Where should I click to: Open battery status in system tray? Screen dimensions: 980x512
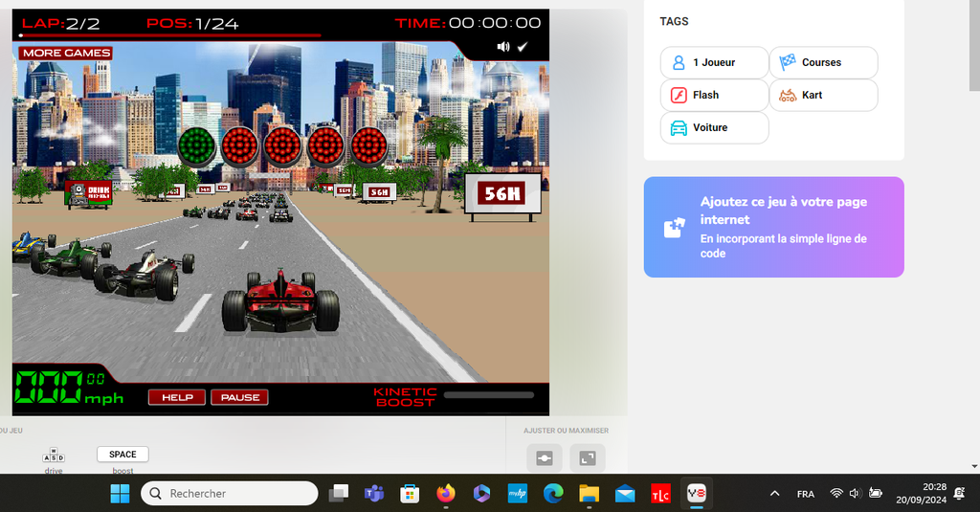875,493
